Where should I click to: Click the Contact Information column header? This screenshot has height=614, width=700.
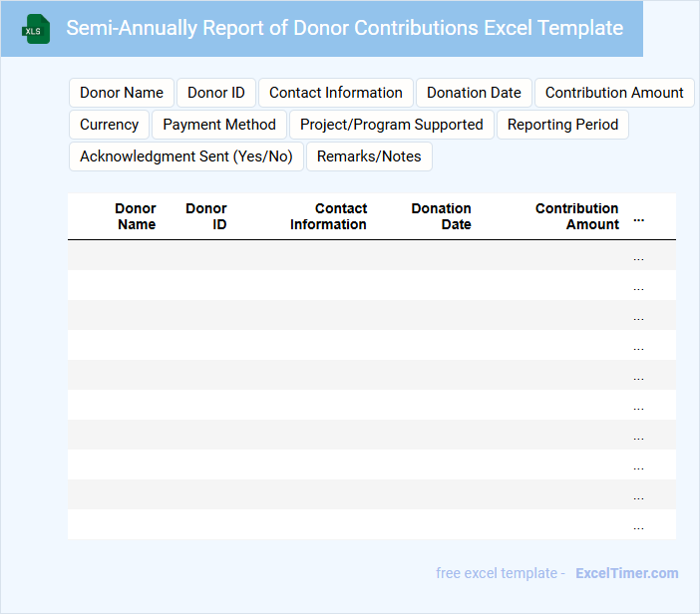coord(329,216)
